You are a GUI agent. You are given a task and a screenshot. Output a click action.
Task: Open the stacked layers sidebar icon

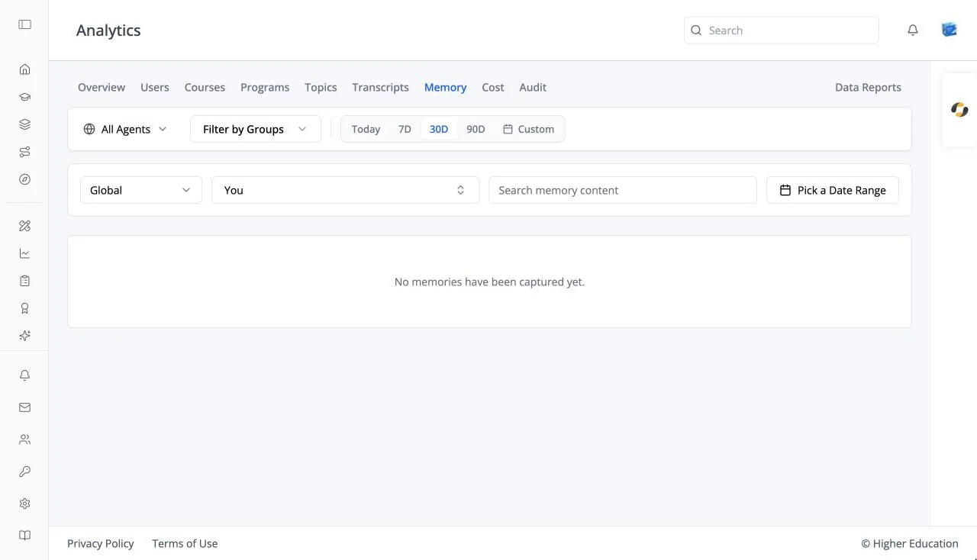coord(24,124)
